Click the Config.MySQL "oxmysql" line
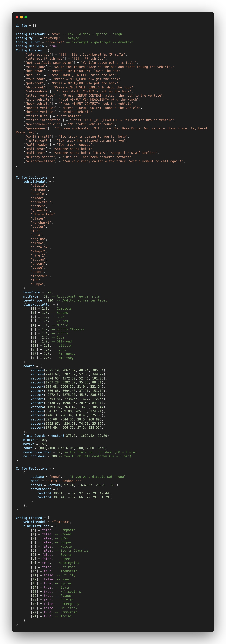Image resolution: width=226 pixels, height=644 pixels. click(x=48, y=38)
